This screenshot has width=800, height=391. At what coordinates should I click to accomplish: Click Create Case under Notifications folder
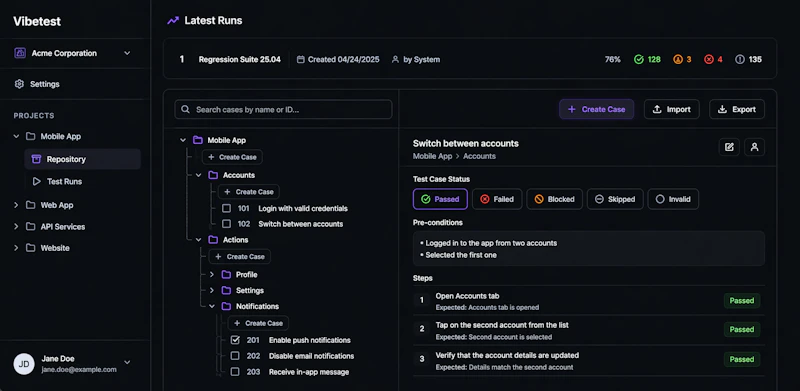(x=258, y=323)
